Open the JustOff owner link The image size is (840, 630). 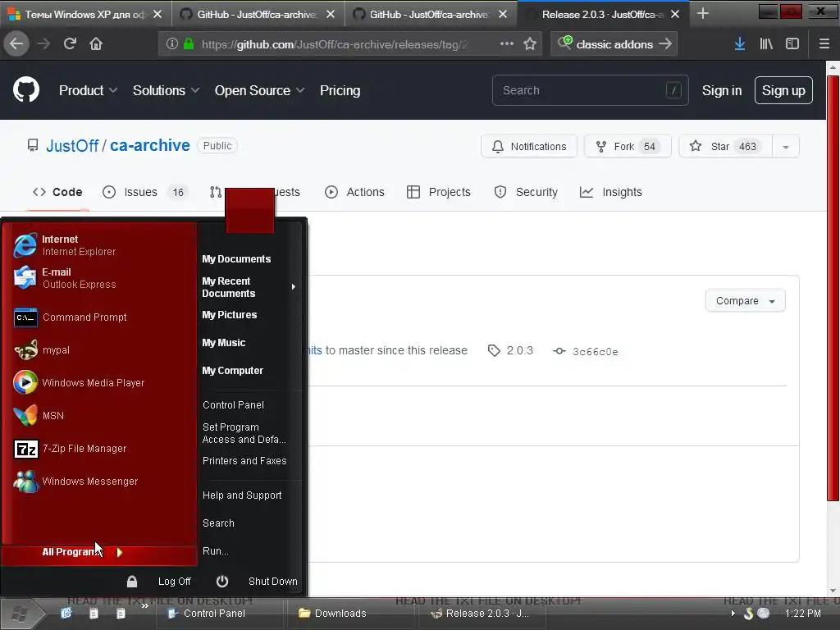click(x=72, y=146)
